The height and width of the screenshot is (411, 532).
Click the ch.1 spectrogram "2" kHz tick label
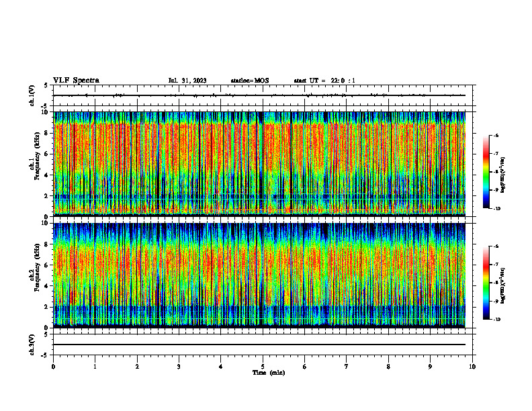(47, 195)
